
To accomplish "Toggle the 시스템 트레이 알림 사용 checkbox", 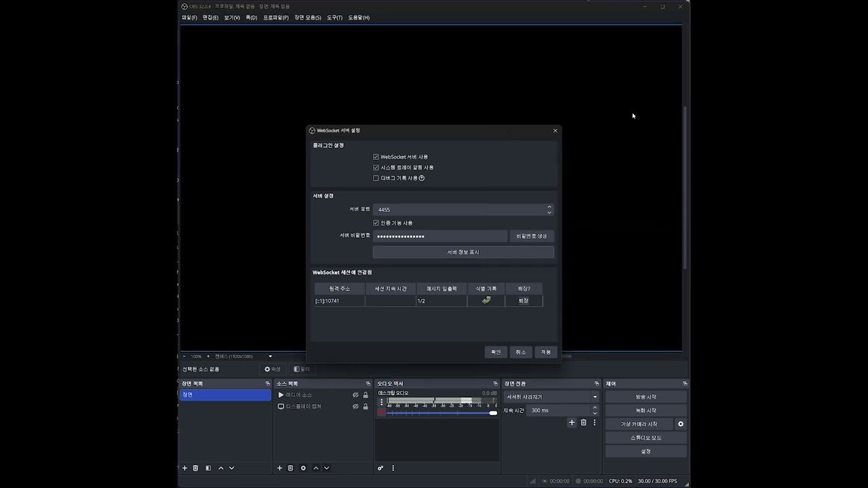I will [x=376, y=167].
